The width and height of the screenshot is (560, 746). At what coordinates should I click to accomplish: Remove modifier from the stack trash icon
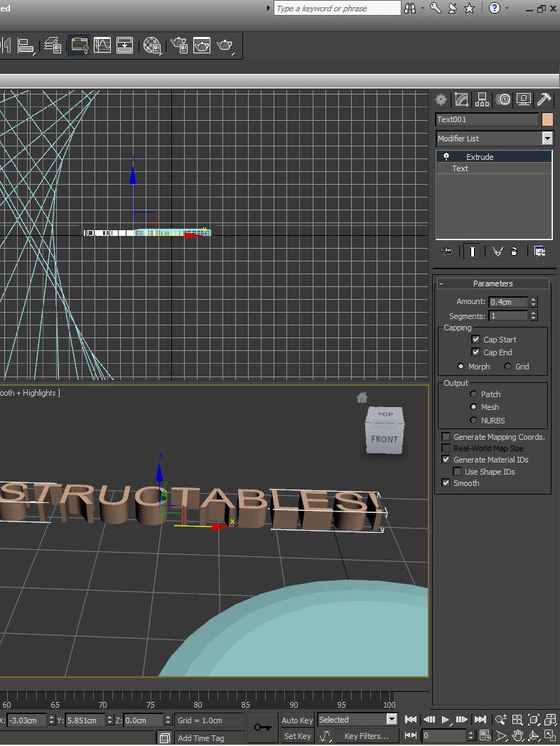coord(514,252)
